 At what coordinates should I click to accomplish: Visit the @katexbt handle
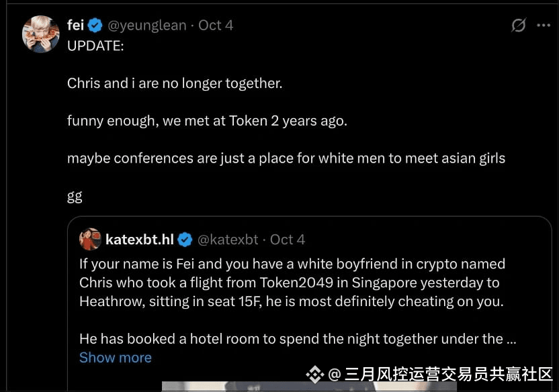click(x=228, y=240)
